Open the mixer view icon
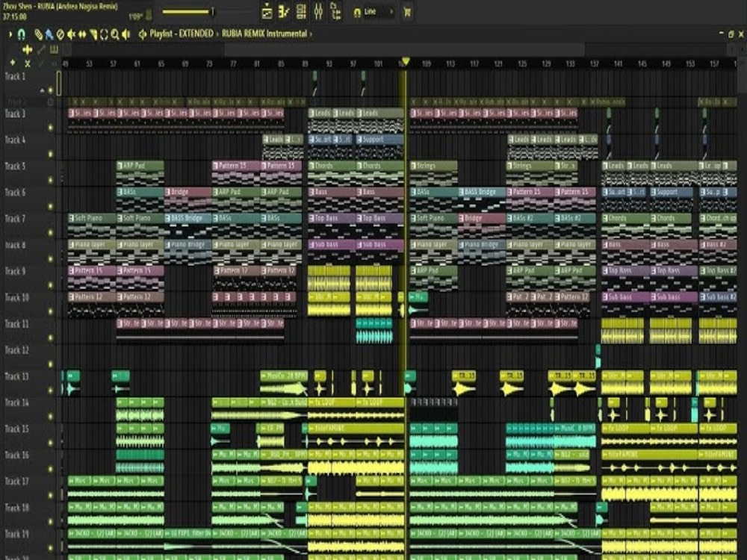This screenshot has height=560, width=747. tap(318, 12)
